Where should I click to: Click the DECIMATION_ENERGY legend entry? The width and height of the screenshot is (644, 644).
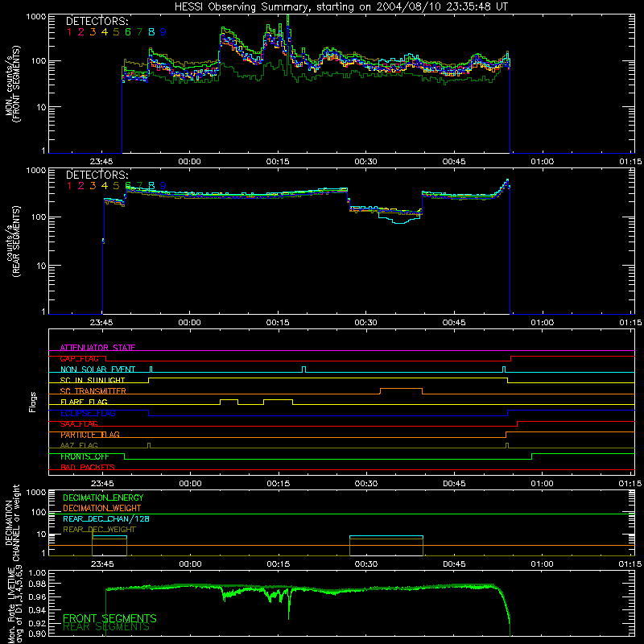click(x=103, y=497)
